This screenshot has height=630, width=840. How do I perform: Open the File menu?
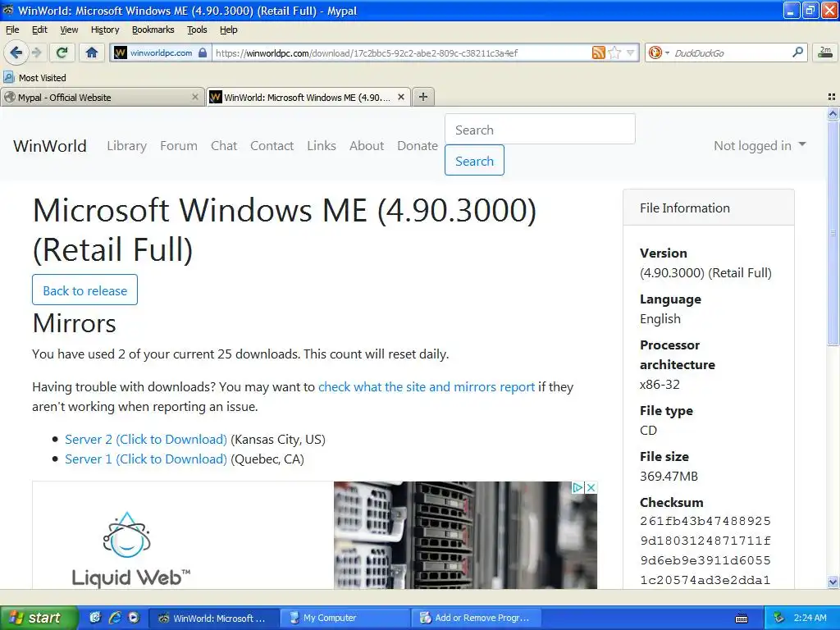point(12,30)
